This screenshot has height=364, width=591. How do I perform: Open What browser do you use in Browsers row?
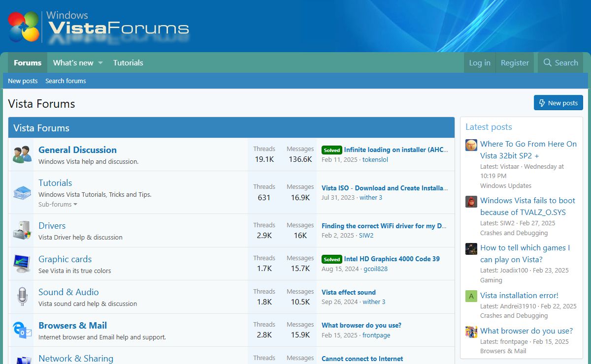361,325
